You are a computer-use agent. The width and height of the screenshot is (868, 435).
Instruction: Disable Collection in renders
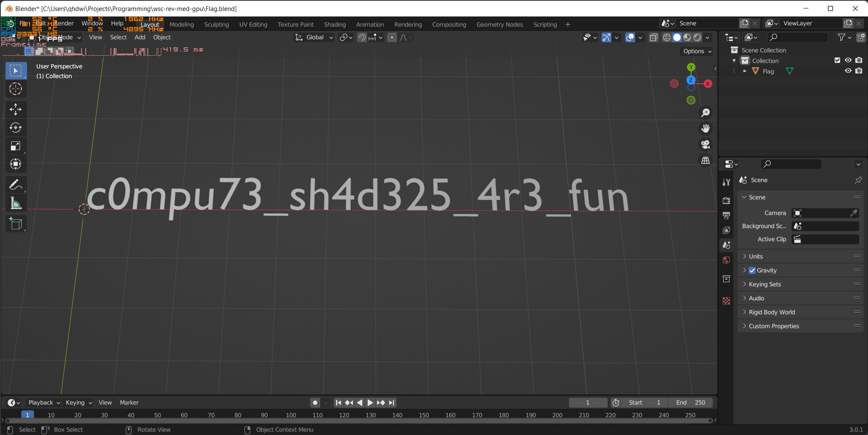(859, 60)
